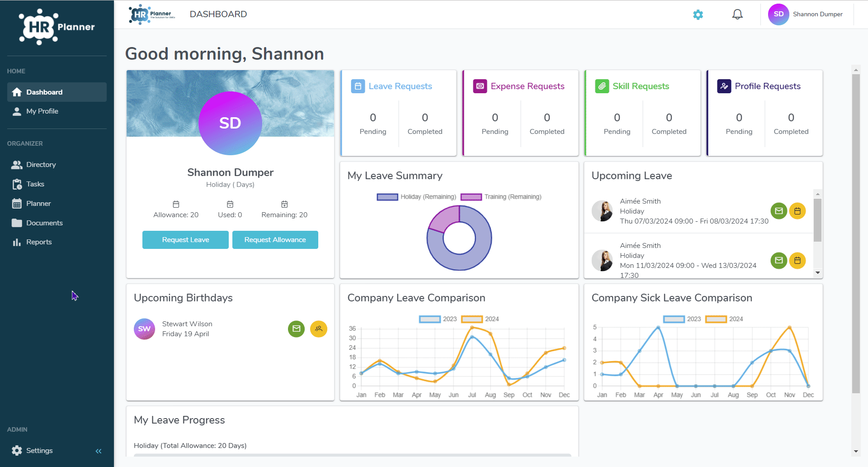
Task: Click the Planner calendar icon in sidebar
Action: tap(17, 204)
